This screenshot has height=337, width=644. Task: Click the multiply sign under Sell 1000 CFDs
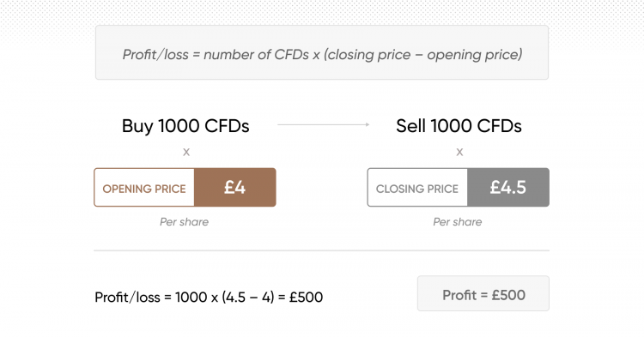click(x=459, y=152)
